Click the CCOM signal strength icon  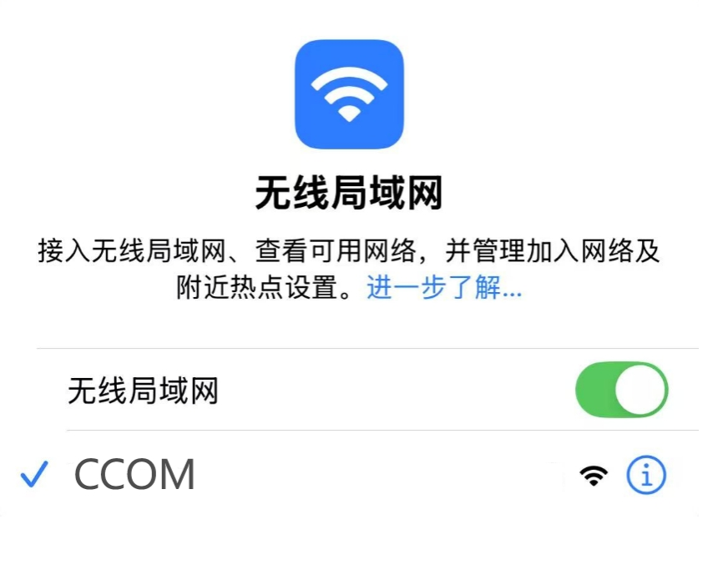pyautogui.click(x=594, y=476)
